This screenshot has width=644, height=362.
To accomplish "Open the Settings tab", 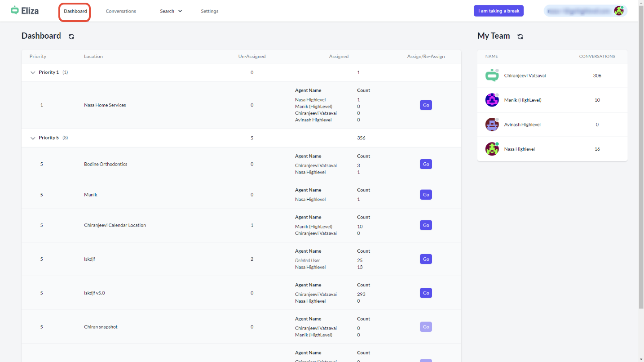I will (209, 11).
